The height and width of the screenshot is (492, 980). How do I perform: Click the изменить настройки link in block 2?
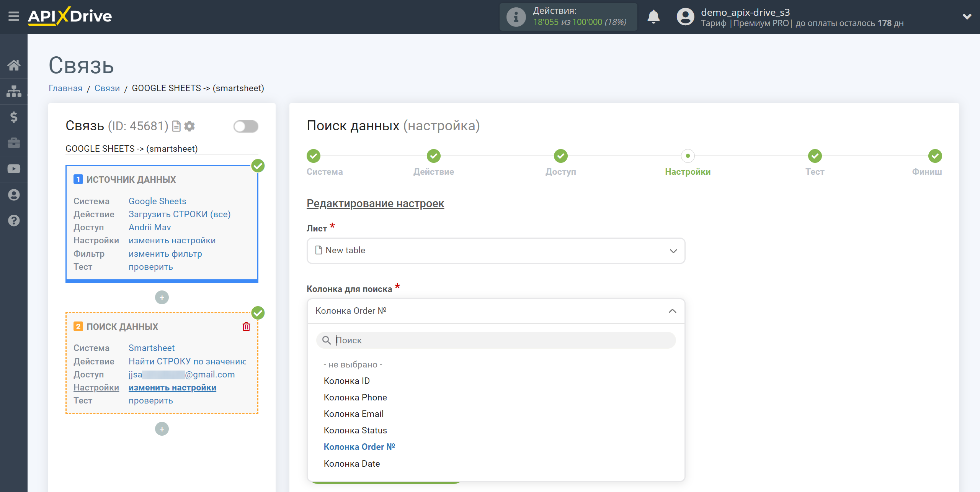click(x=172, y=387)
